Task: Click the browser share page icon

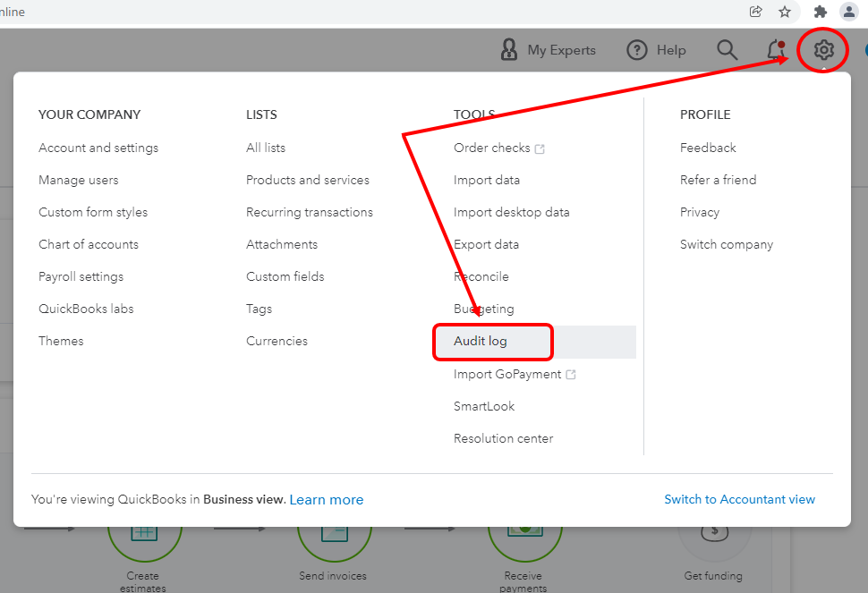Action: click(756, 12)
